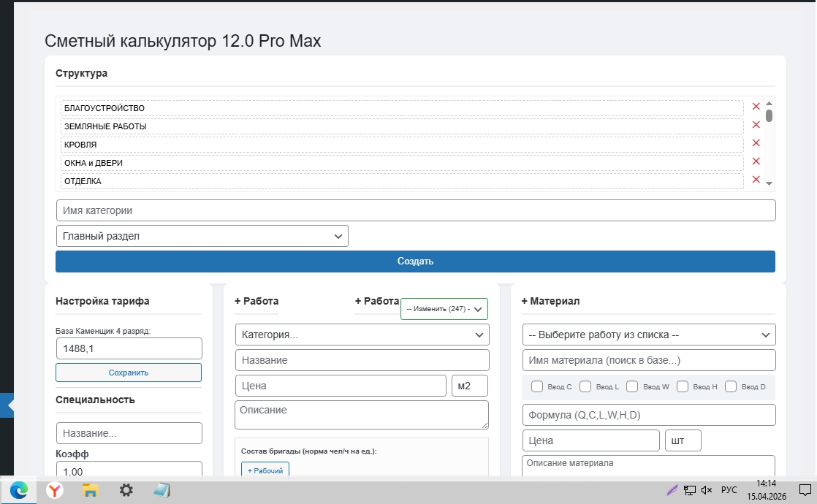The width and height of the screenshot is (817, 504).
Task: Click the Сохранить tariff button
Action: [129, 373]
